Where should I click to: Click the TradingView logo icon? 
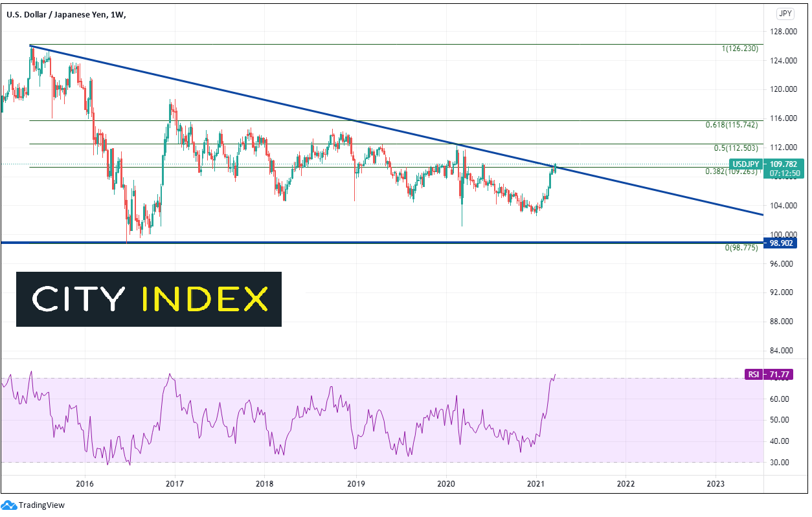coord(9,505)
